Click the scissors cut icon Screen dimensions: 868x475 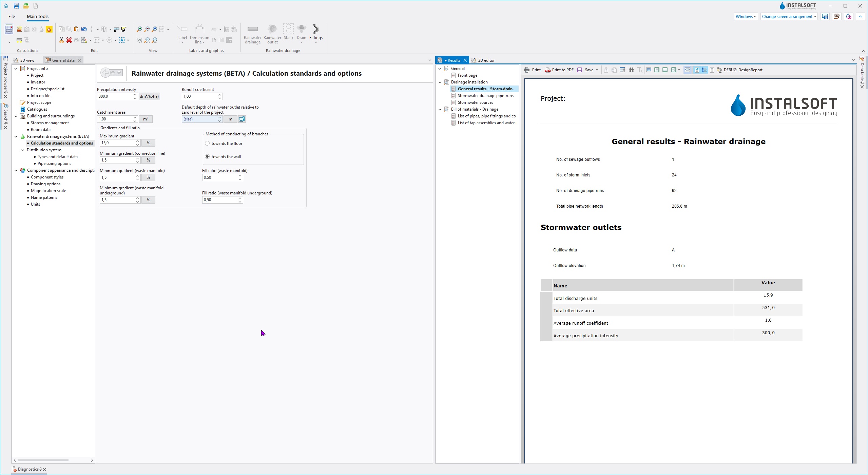point(61,40)
